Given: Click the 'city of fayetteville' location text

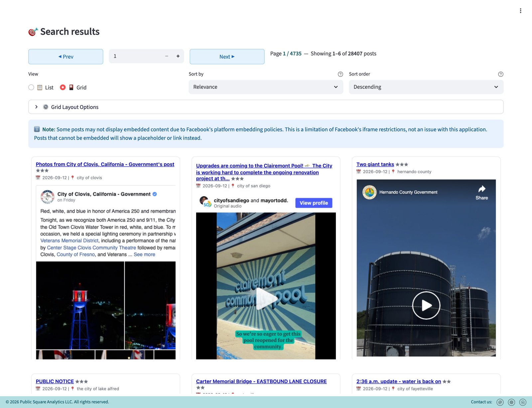Looking at the screenshot, I should (415, 389).
